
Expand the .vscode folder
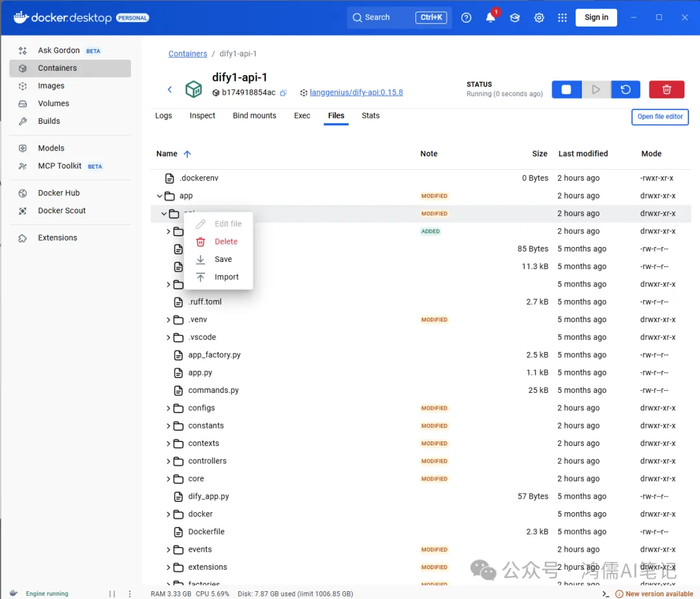click(169, 338)
